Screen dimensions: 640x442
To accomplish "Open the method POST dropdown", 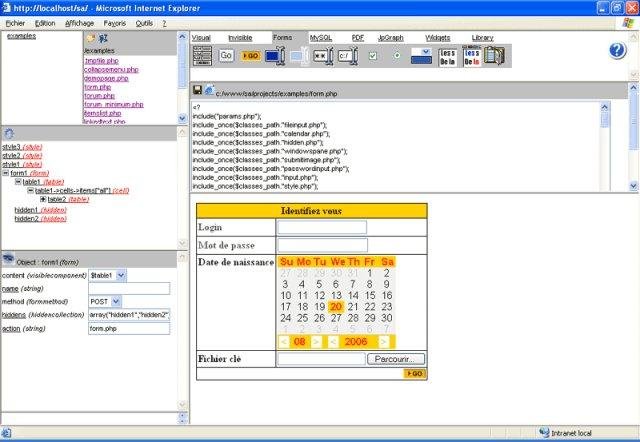I will [x=116, y=302].
